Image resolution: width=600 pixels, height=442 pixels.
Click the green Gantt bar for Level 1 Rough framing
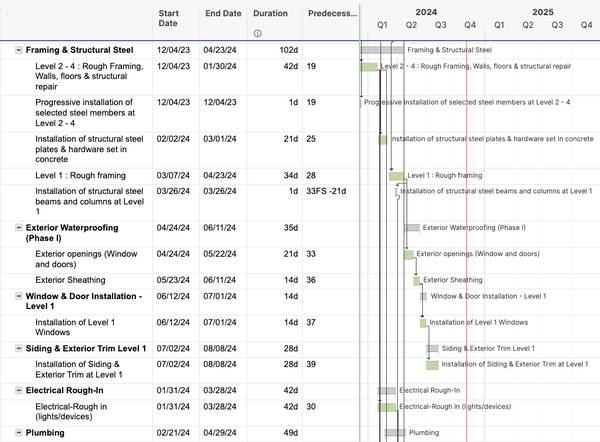(x=396, y=176)
